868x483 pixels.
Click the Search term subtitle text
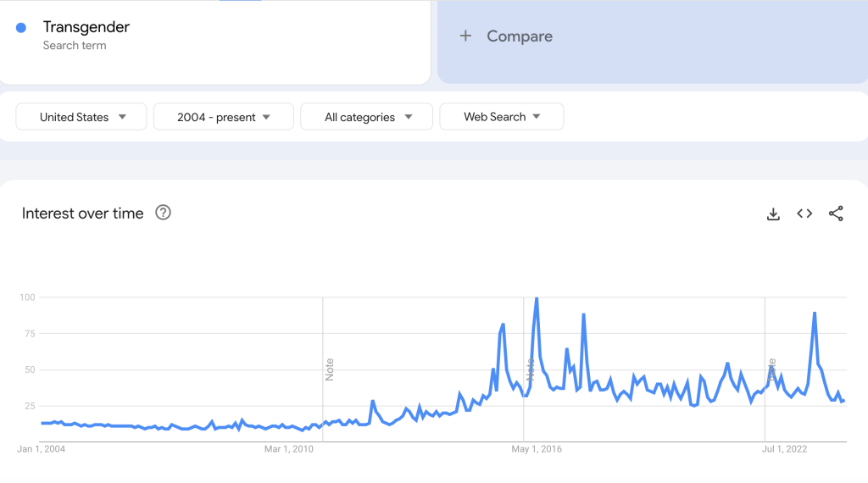coord(75,46)
